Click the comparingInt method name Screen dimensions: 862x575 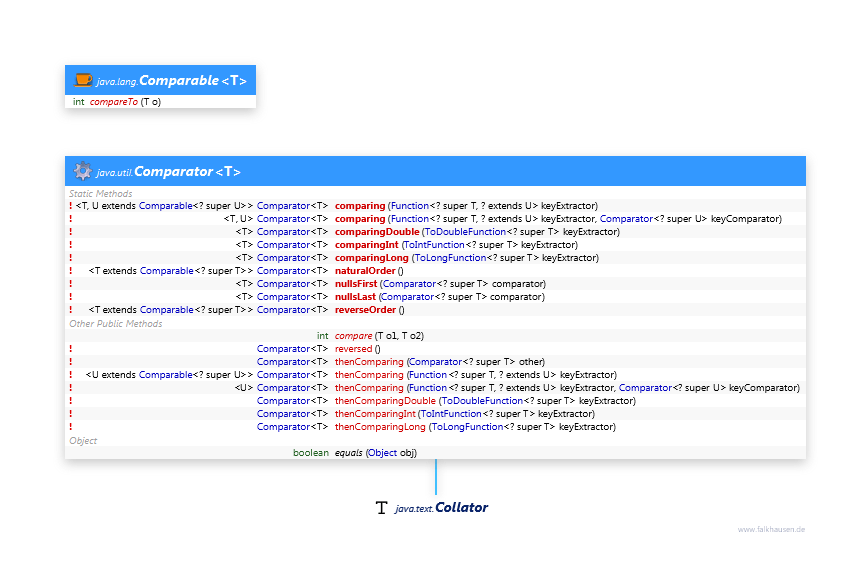(x=367, y=245)
